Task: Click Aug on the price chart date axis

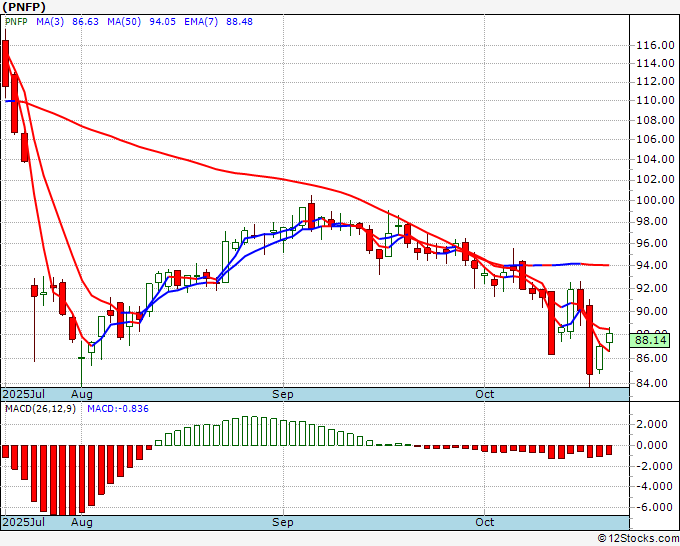Action: [x=82, y=394]
